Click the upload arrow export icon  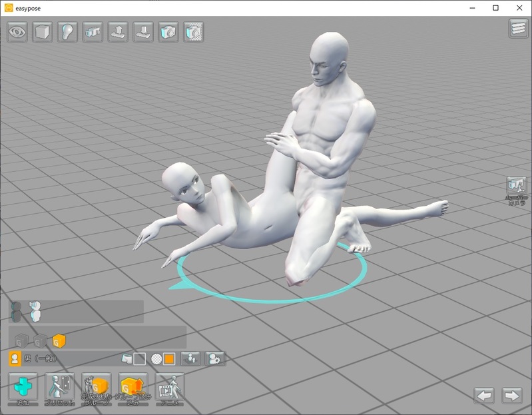pos(118,32)
